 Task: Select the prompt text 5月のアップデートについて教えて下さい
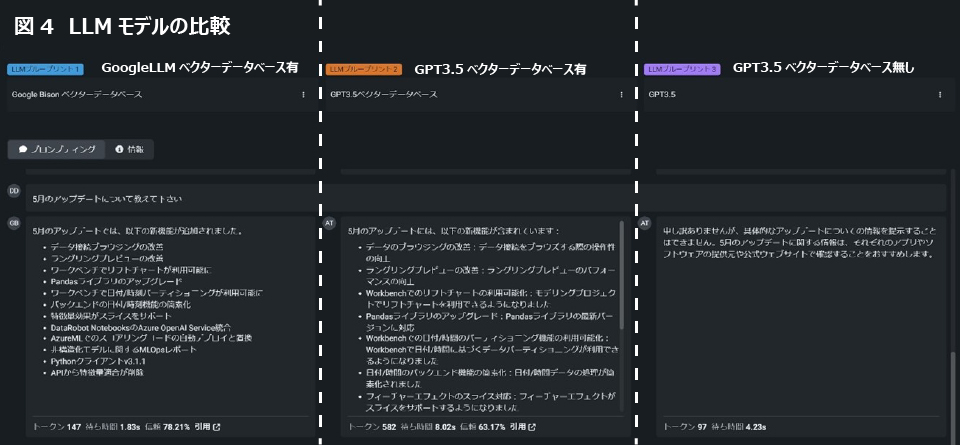point(107,199)
